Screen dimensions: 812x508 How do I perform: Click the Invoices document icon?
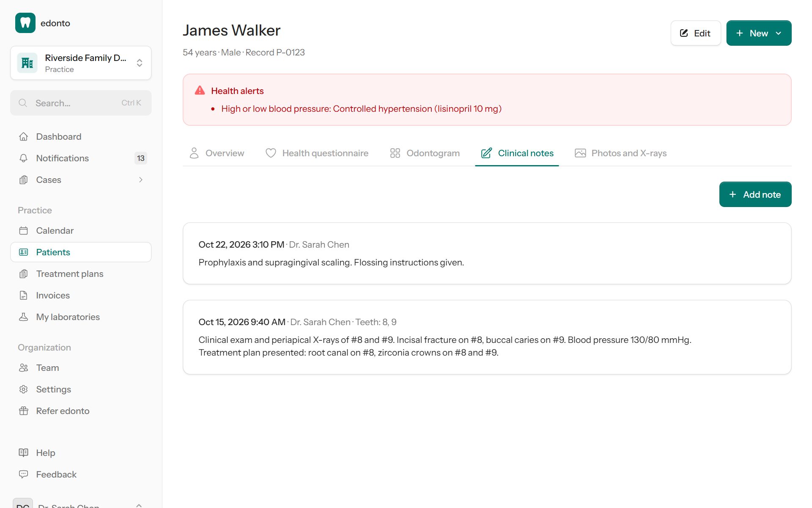pos(24,295)
